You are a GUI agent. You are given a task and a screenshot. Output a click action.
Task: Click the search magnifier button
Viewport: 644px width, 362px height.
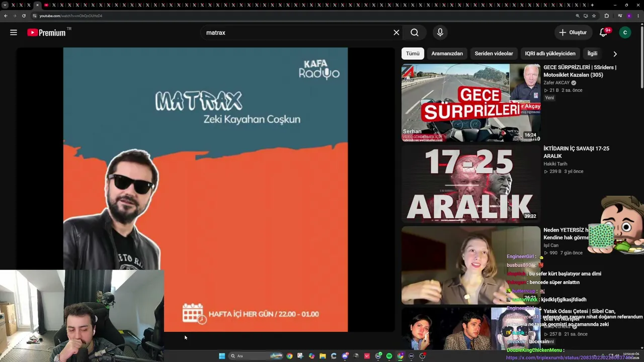click(x=415, y=33)
